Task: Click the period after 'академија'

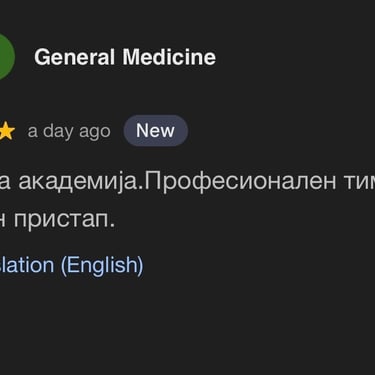Action: click(x=141, y=188)
